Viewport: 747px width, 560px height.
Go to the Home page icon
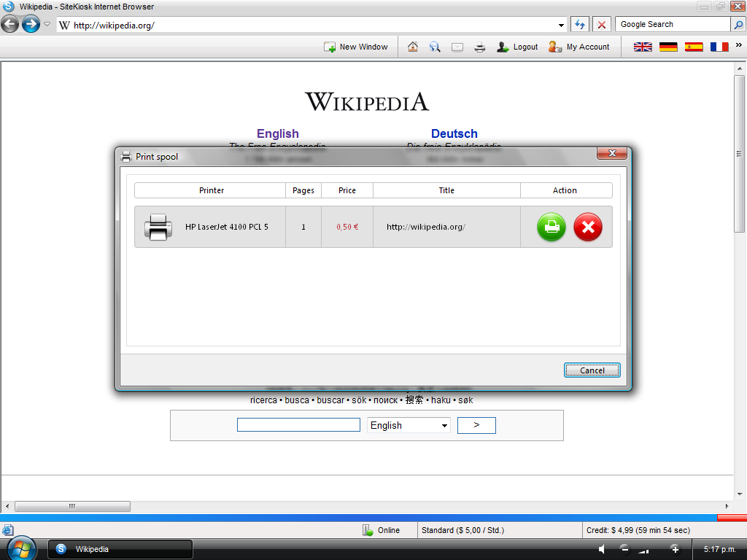(x=413, y=47)
